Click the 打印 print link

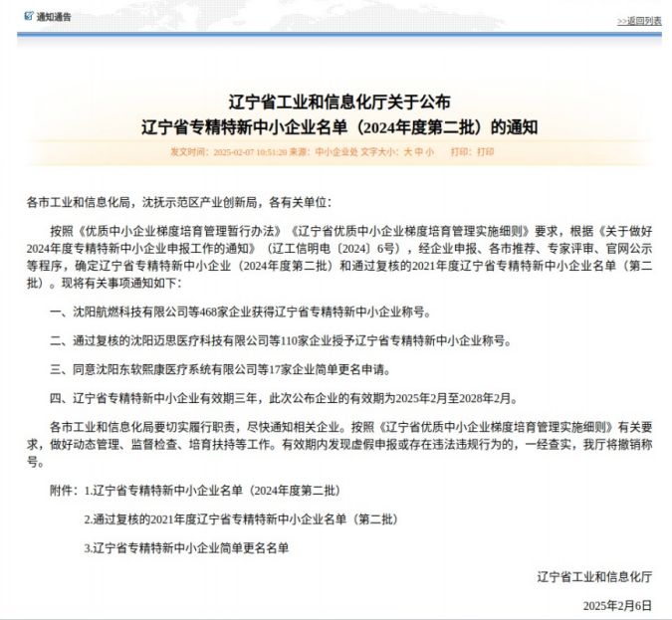[485, 152]
